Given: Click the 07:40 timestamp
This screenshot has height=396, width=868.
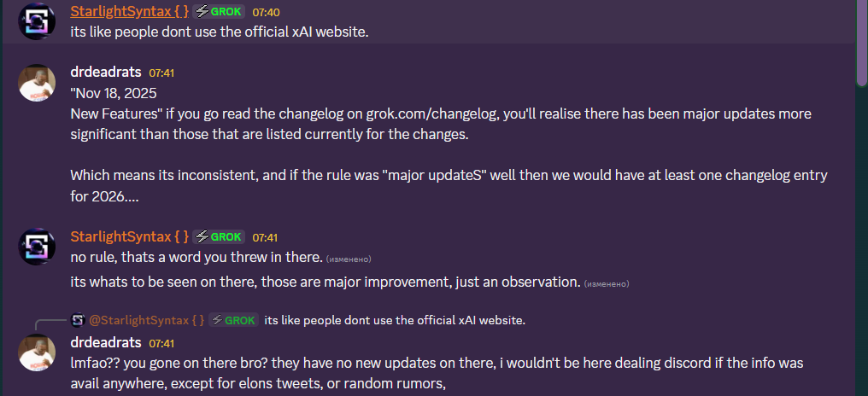Looking at the screenshot, I should click(266, 13).
